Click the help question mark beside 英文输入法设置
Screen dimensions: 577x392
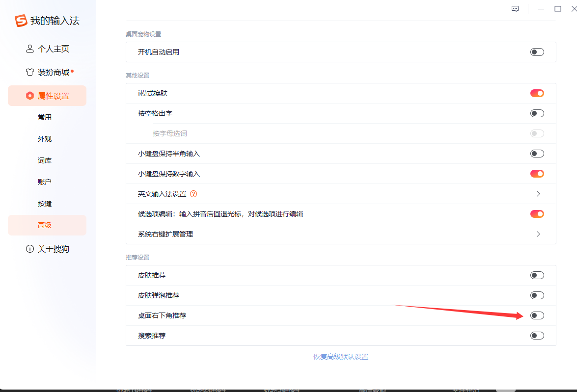click(193, 194)
